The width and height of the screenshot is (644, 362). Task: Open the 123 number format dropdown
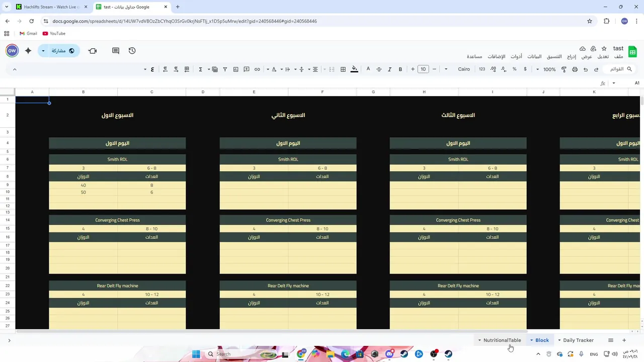(482, 69)
